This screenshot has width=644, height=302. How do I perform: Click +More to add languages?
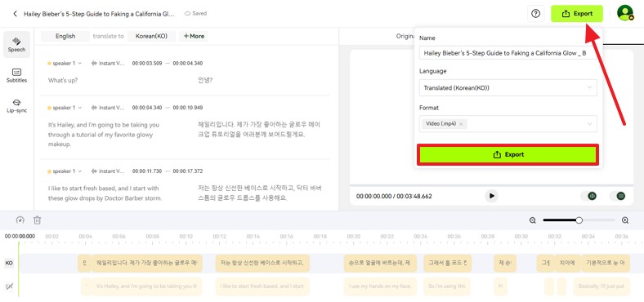coord(194,36)
